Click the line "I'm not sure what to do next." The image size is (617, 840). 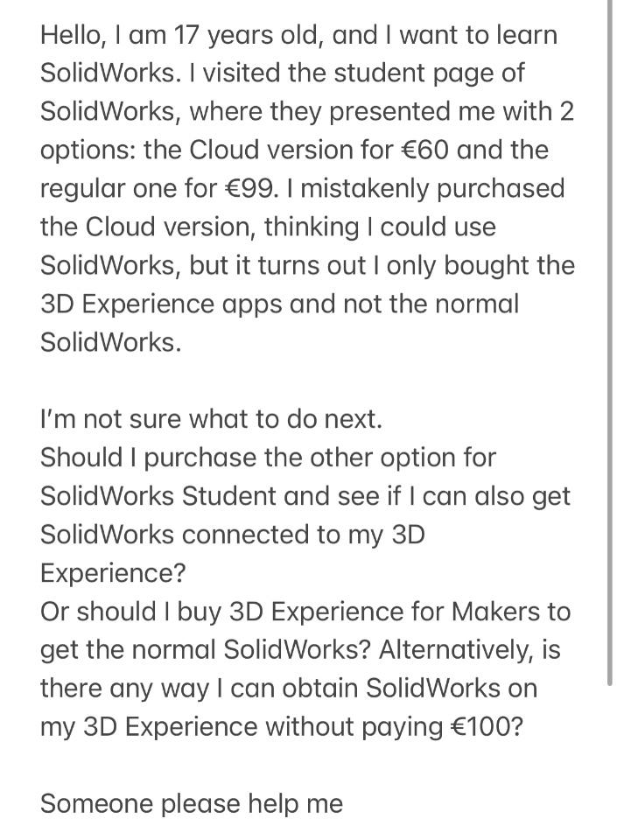tap(212, 419)
